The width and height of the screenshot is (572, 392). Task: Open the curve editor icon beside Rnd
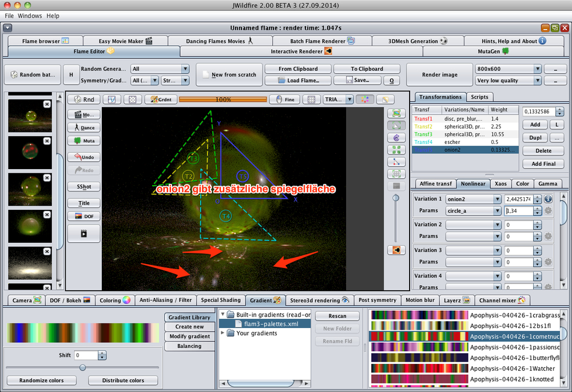(x=112, y=99)
